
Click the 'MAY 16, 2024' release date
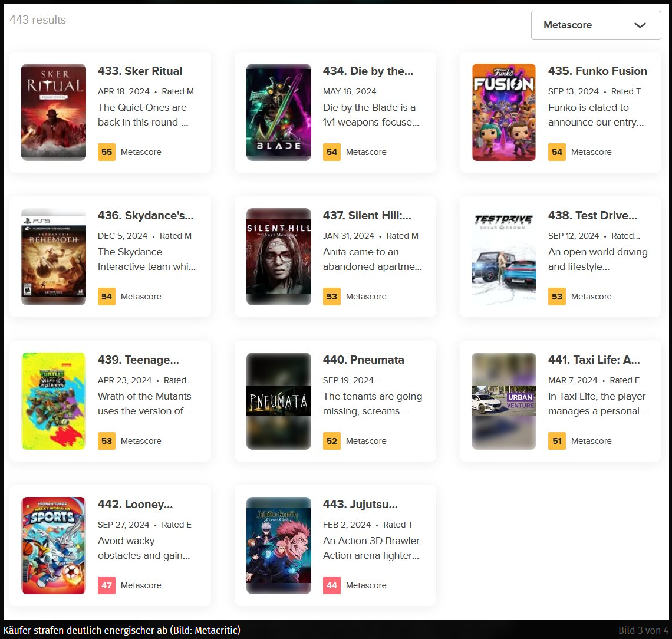tap(350, 92)
